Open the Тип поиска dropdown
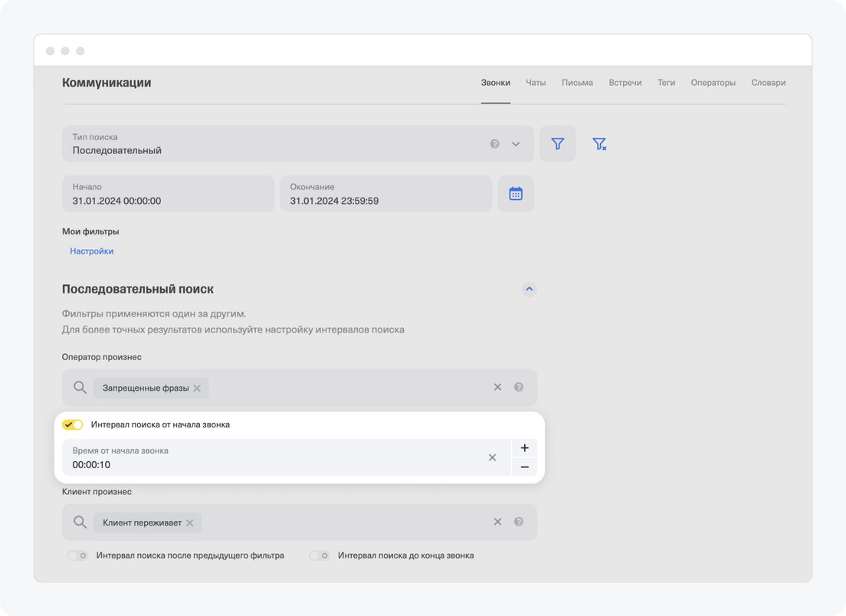Screen dimensions: 846x616 (516, 144)
